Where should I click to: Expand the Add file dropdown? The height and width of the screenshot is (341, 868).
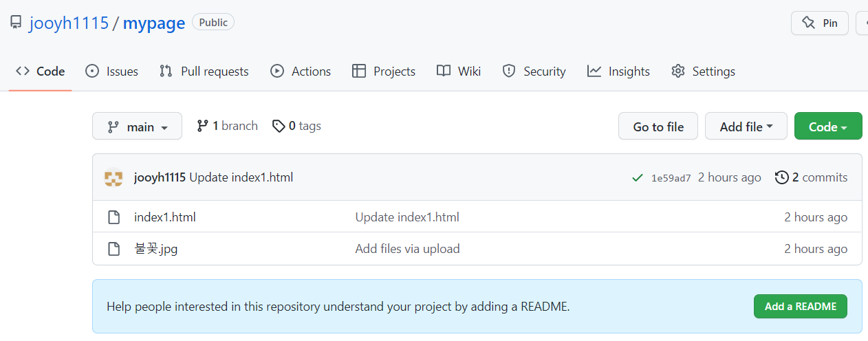746,126
